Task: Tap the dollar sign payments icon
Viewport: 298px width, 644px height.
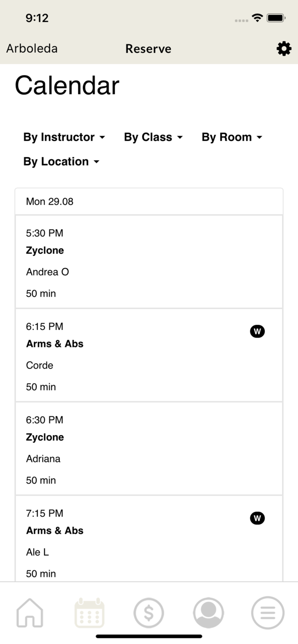Action: click(149, 613)
